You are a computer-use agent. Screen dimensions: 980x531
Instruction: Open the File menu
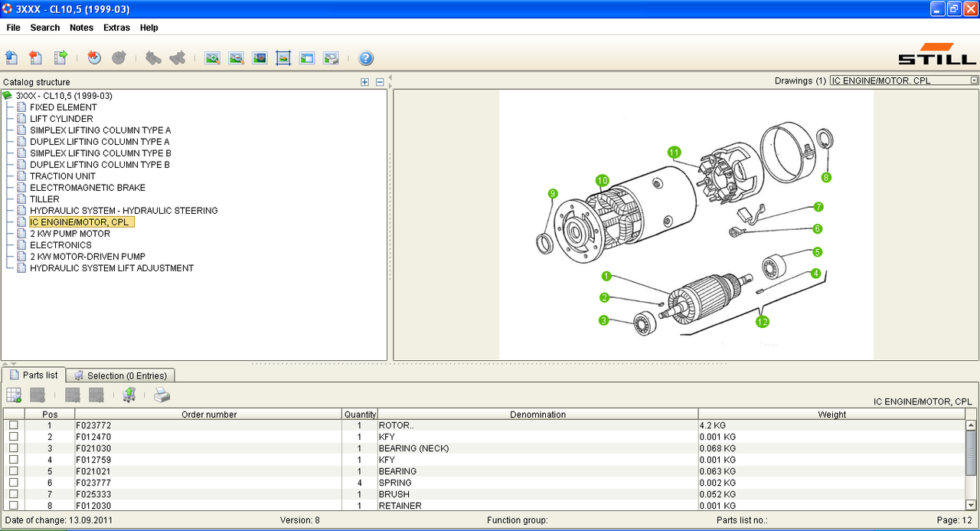(x=13, y=28)
